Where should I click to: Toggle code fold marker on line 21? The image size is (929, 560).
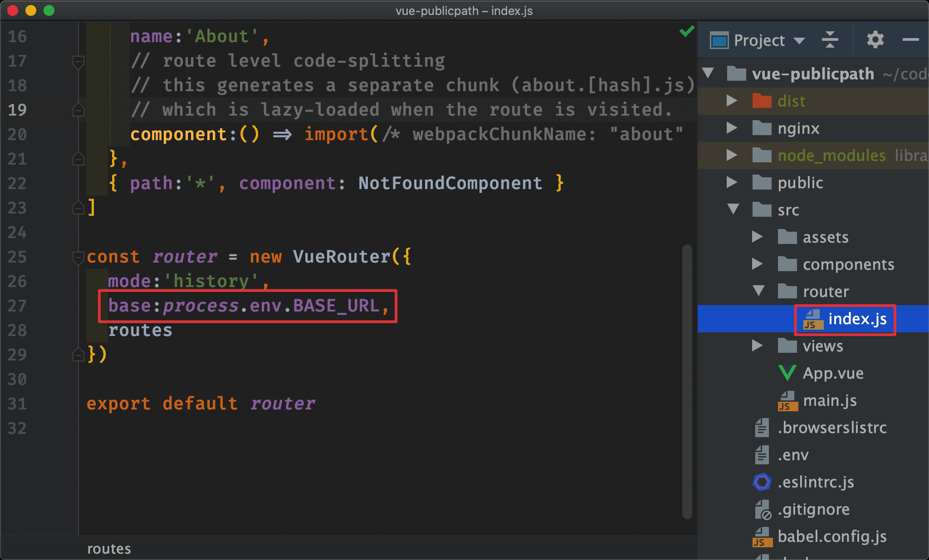tap(78, 159)
